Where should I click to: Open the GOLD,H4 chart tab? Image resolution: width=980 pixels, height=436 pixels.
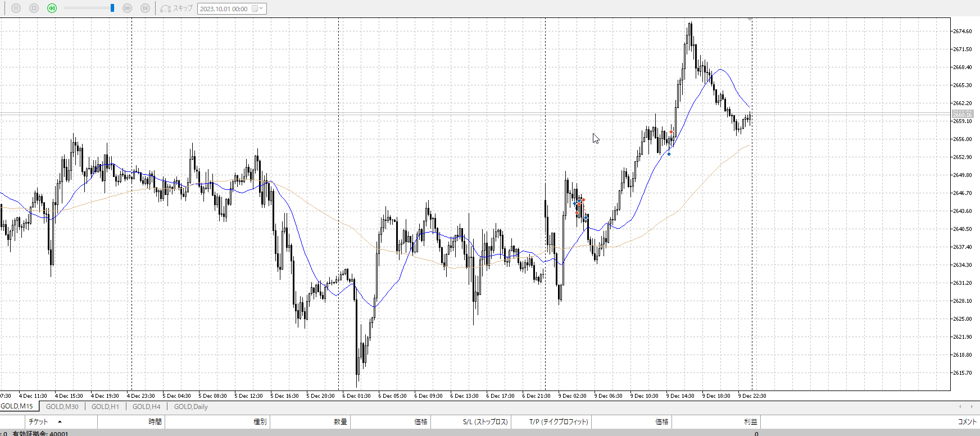[146, 407]
